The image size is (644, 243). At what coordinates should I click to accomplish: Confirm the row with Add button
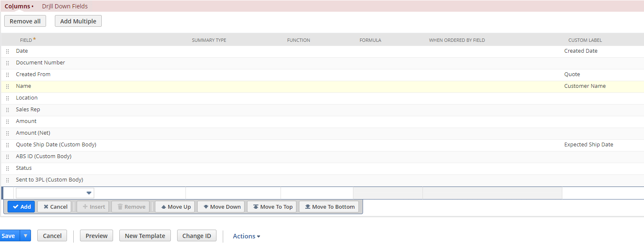click(21, 207)
